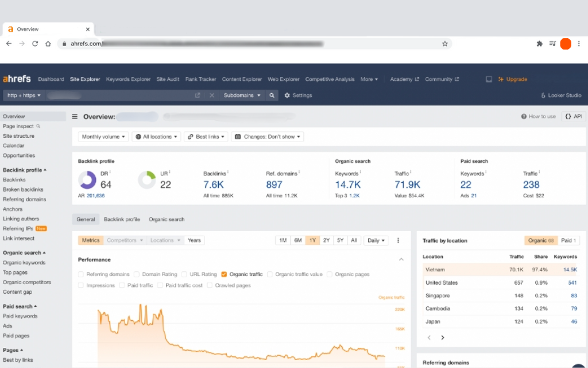Open the hamburger menu beside Overview
The image size is (588, 368).
point(75,117)
